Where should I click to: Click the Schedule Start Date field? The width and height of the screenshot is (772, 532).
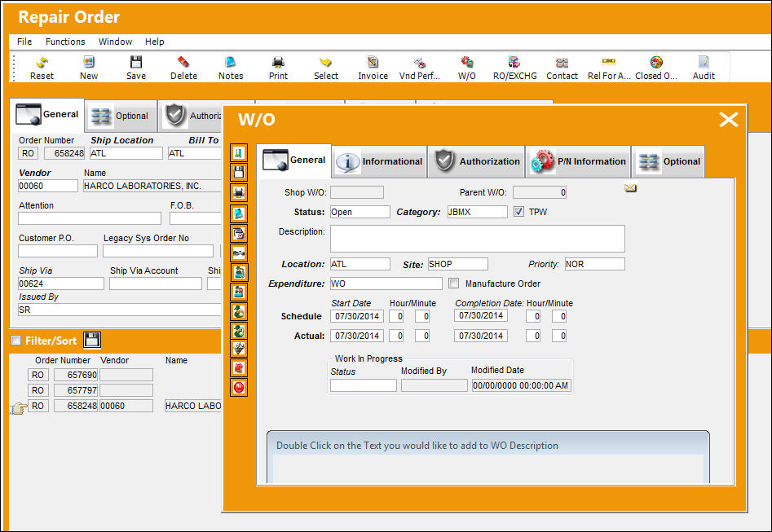coord(357,316)
